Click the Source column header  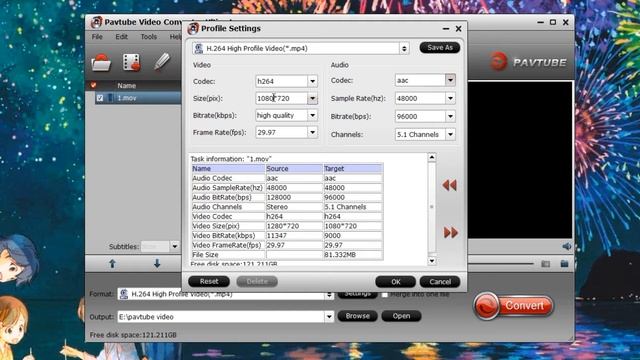294,169
